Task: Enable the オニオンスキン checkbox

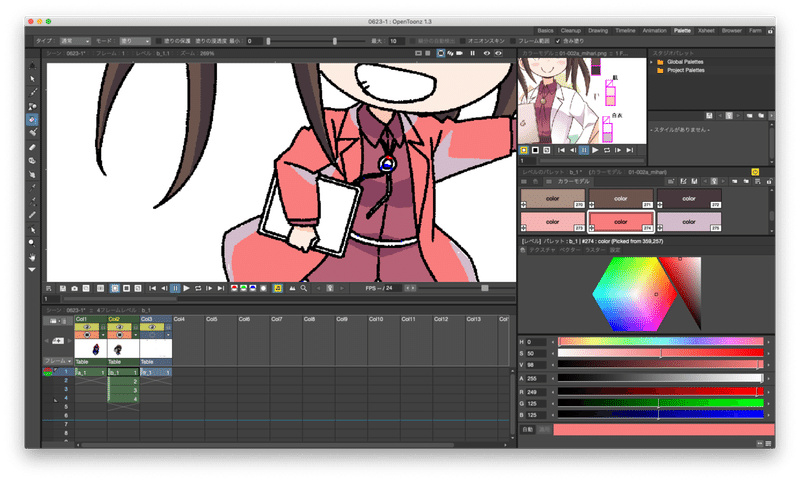Action: point(463,41)
